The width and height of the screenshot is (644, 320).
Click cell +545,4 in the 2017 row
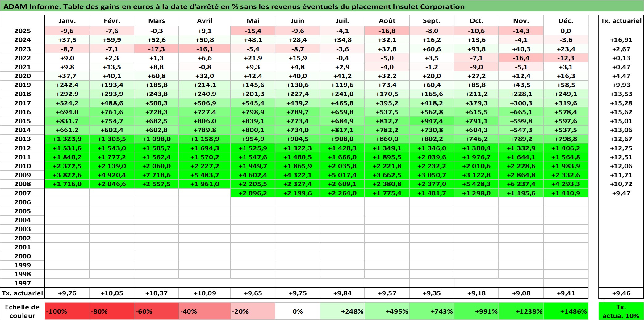coord(253,103)
